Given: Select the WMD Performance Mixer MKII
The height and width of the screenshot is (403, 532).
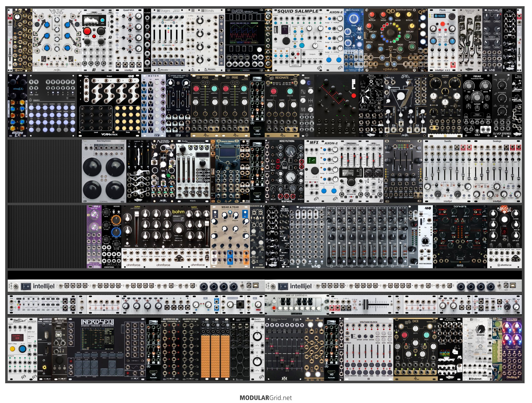Looking at the screenshot, I should pyautogui.click(x=354, y=237).
